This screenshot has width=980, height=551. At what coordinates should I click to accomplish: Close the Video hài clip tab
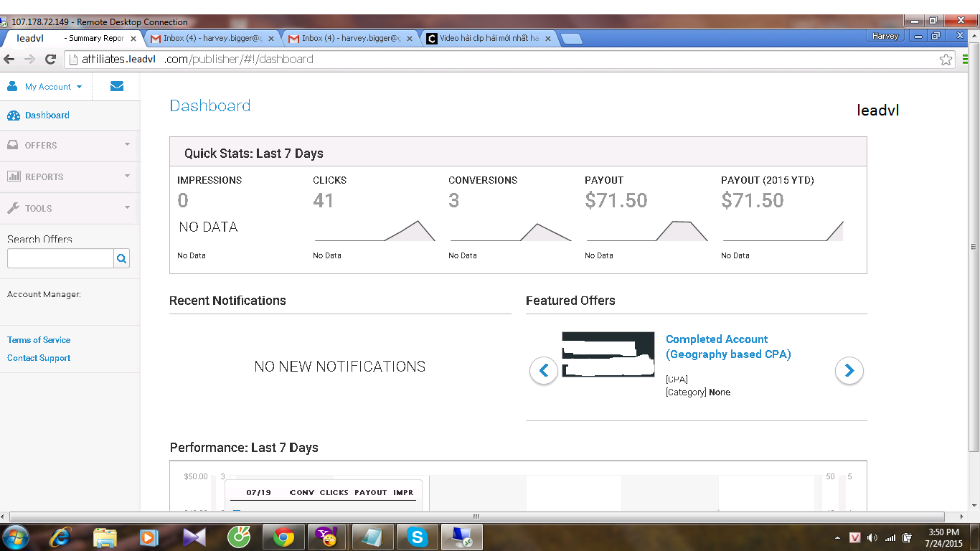pyautogui.click(x=549, y=39)
